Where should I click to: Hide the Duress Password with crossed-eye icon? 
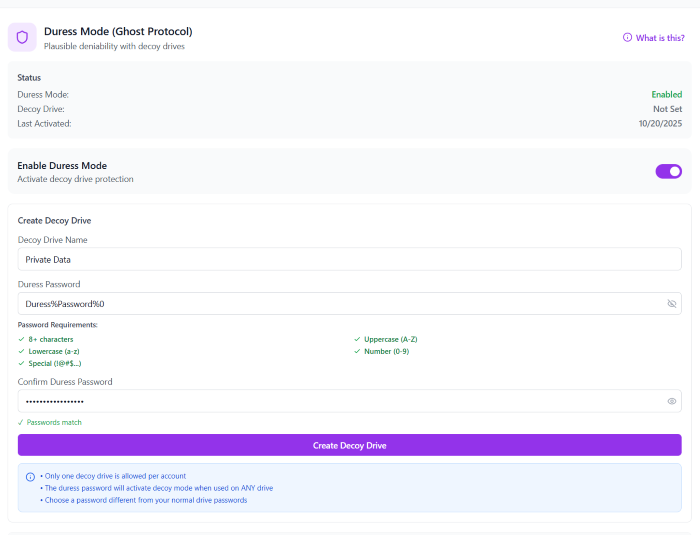(671, 303)
